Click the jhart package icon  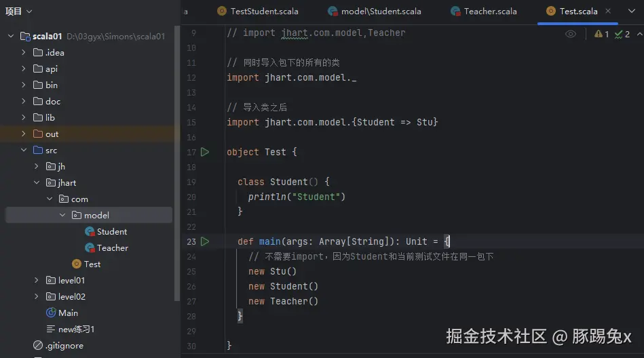[51, 182]
